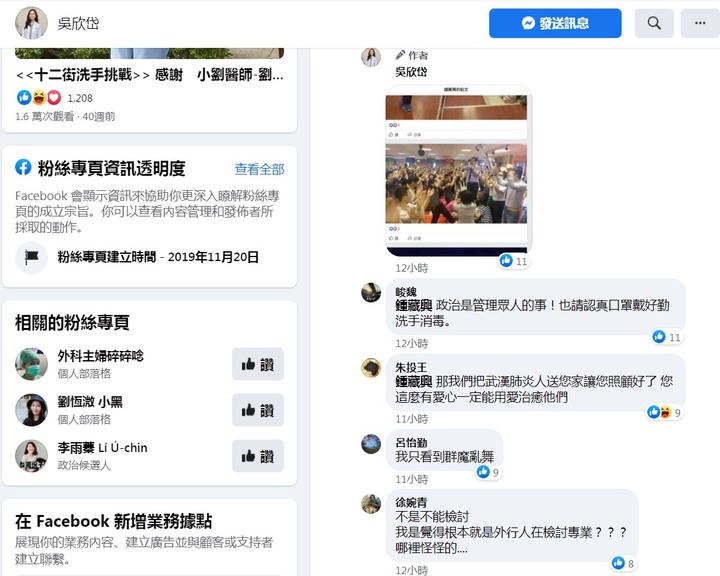Viewport: 720px width, 576px height.
Task: Click like count on 徐婉青's comment
Action: point(624,563)
